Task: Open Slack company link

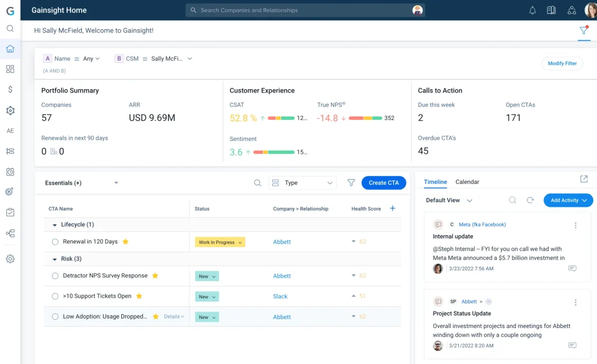Action: [280, 296]
